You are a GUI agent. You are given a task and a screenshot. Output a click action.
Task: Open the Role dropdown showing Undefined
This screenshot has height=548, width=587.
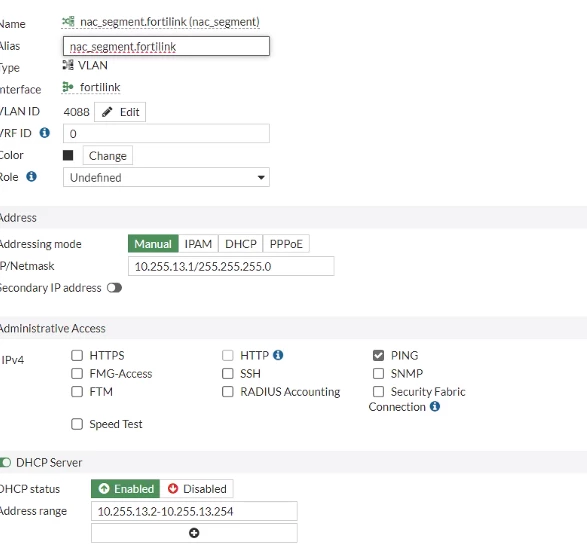[x=166, y=177]
